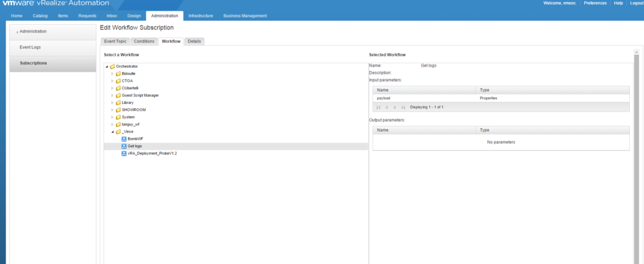Go back to Administration menu
Viewport: 644px width, 264px height.
(53, 32)
